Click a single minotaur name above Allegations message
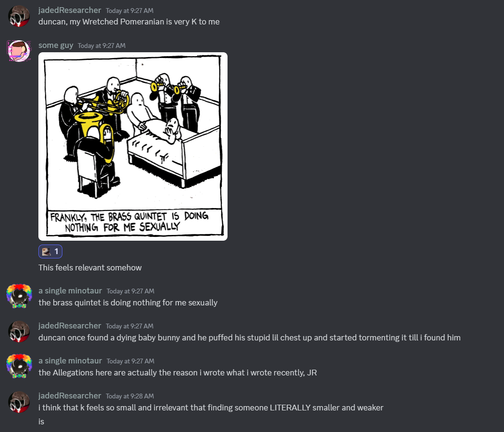This screenshot has width=504, height=432. pyautogui.click(x=70, y=361)
